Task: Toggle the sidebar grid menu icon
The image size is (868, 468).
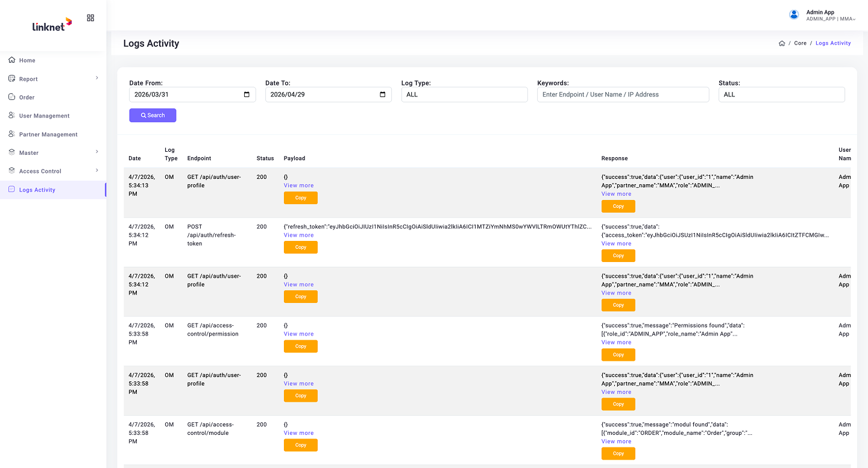Action: (90, 18)
